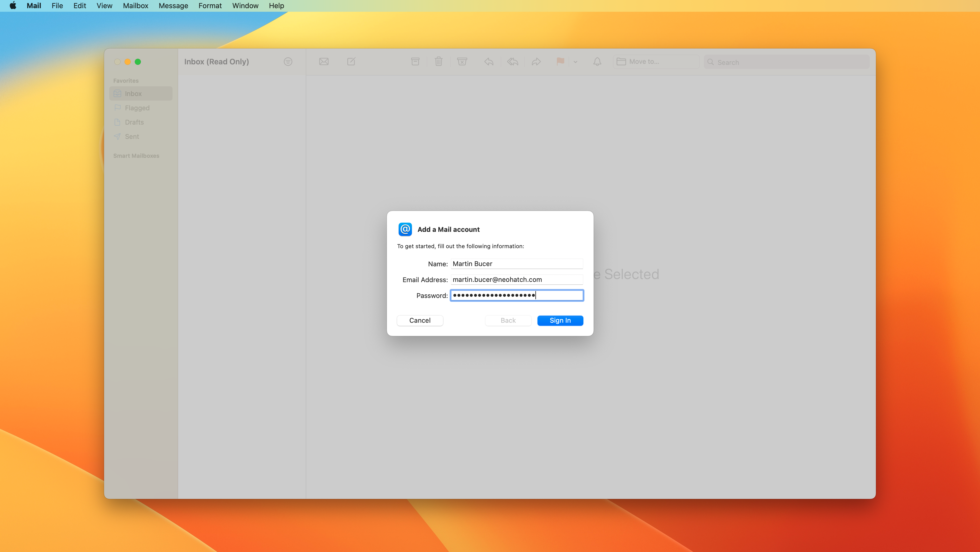Click the Reply All icon

click(x=512, y=61)
